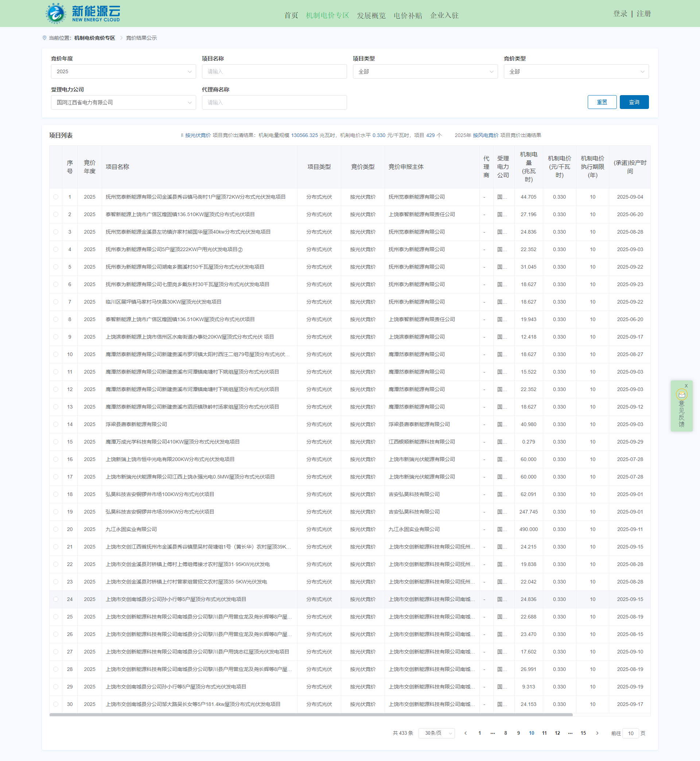Close the feedback widget with X

point(686,386)
